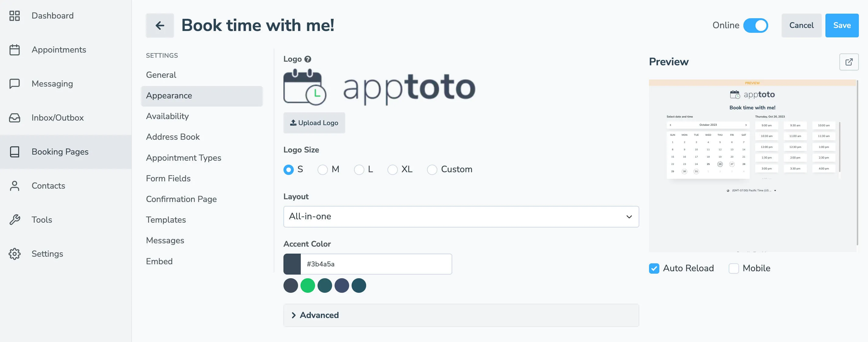The height and width of the screenshot is (342, 868).
Task: Click the Inbox/Outbox tray icon
Action: coord(15,118)
